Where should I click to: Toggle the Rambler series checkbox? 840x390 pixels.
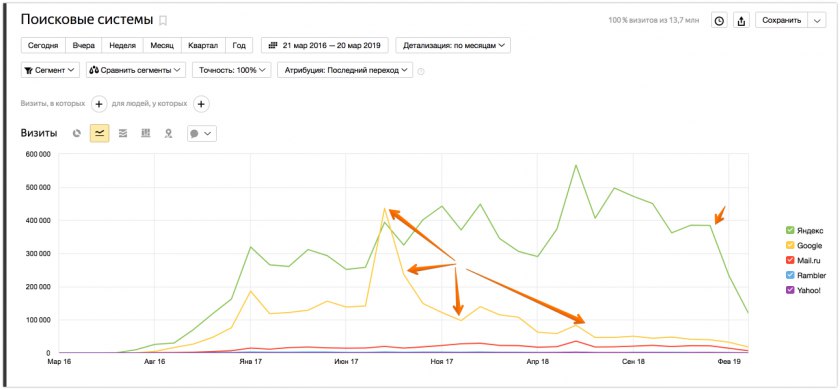[789, 275]
